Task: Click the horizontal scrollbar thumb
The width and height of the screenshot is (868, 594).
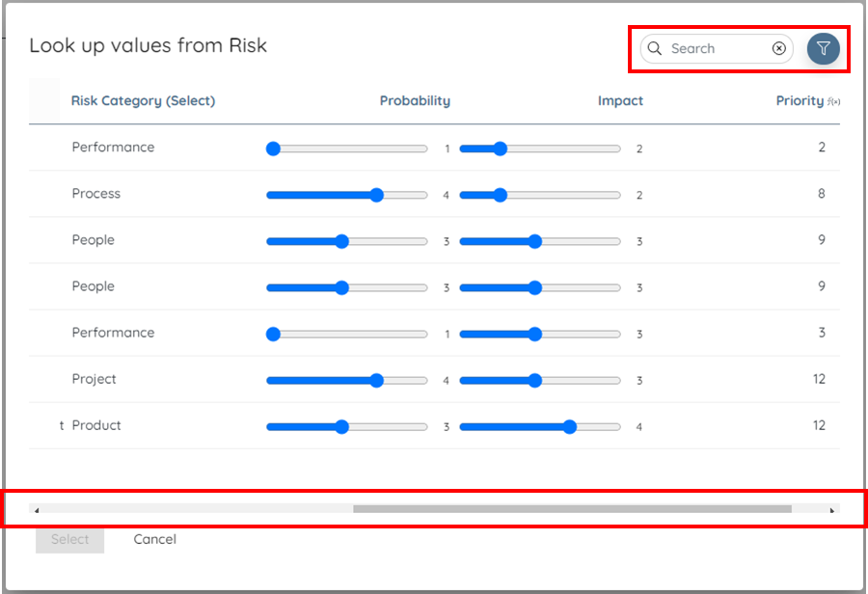Action: [x=572, y=509]
